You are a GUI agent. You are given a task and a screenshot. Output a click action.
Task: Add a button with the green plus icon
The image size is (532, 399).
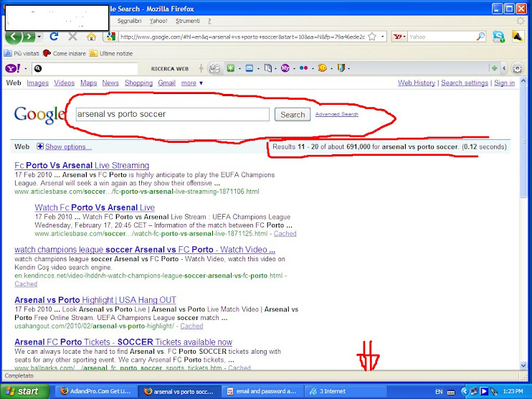tap(494, 68)
